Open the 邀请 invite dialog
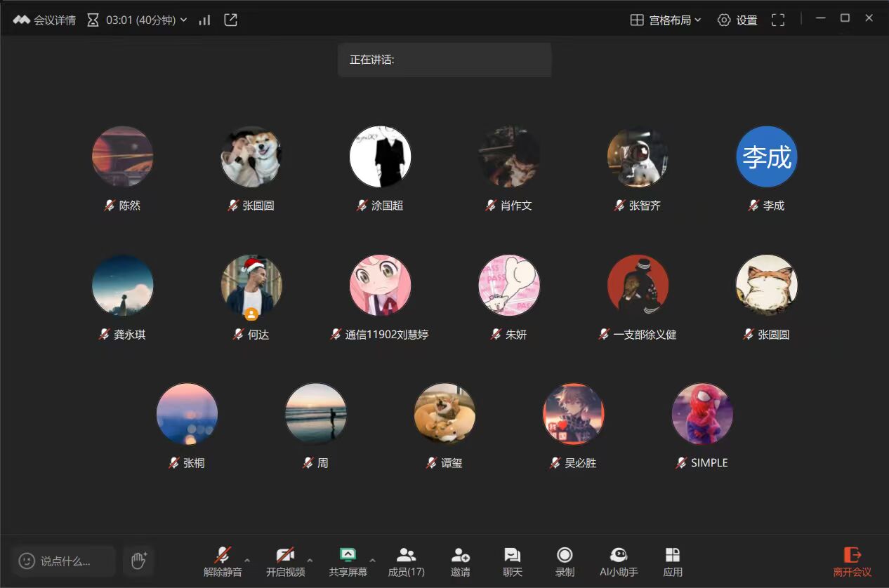The width and height of the screenshot is (889, 588). 460,562
